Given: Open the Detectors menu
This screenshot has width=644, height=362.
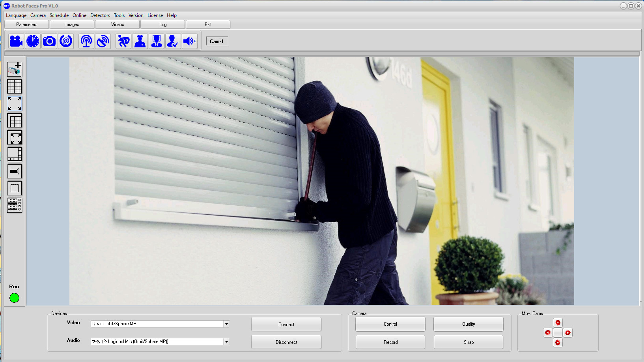Looking at the screenshot, I should [100, 15].
